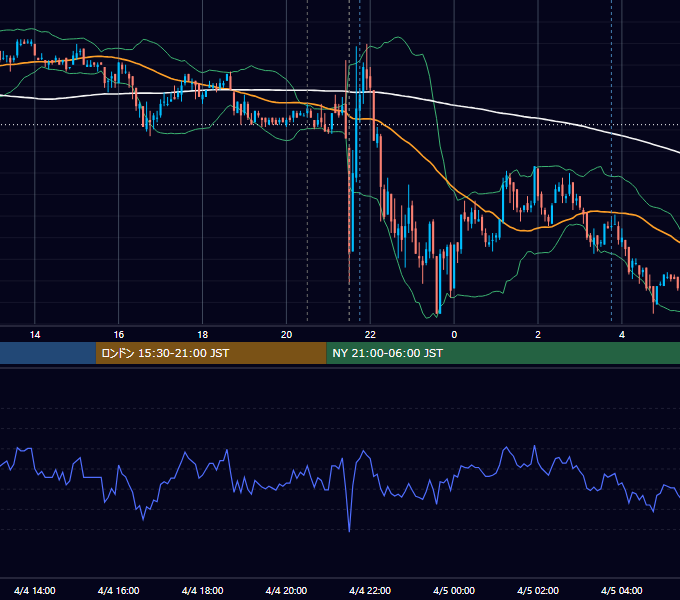
Task: Click the 4/5 02:00 label on indicator axis
Action: [x=538, y=590]
